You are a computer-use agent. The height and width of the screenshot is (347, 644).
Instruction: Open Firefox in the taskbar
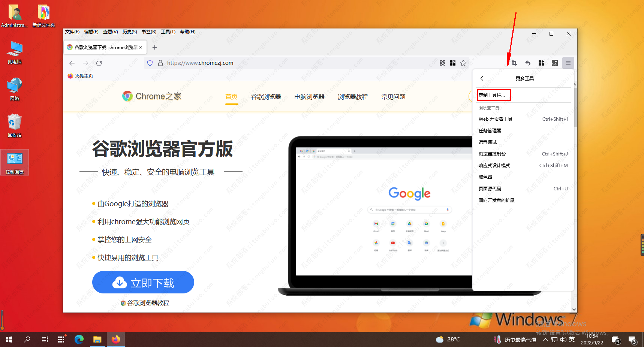pyautogui.click(x=115, y=340)
